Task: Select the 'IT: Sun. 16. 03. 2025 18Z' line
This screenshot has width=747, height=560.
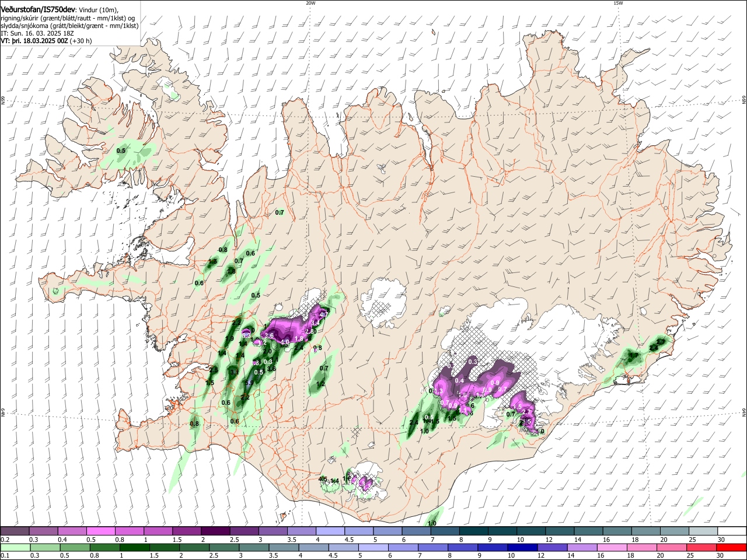Action: 37,33
